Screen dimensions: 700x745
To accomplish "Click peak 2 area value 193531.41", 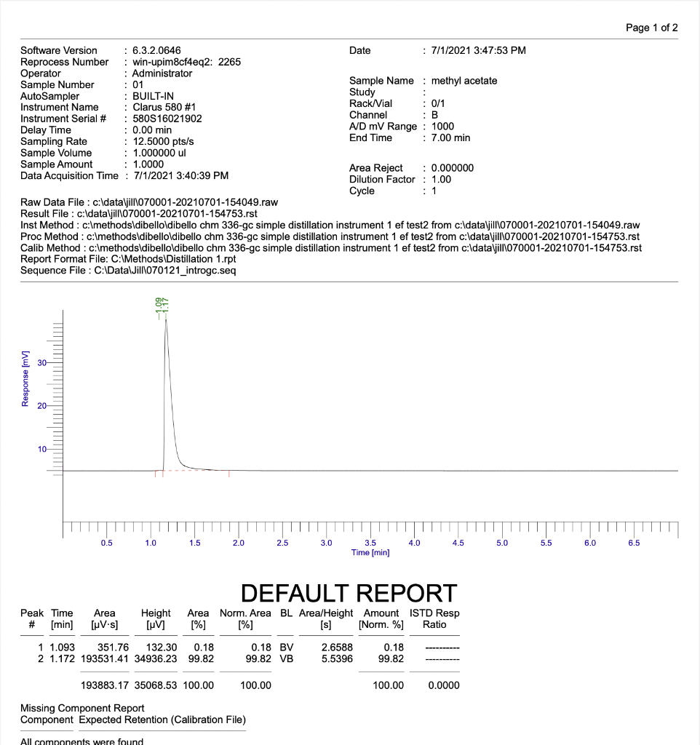I will click(105, 659).
